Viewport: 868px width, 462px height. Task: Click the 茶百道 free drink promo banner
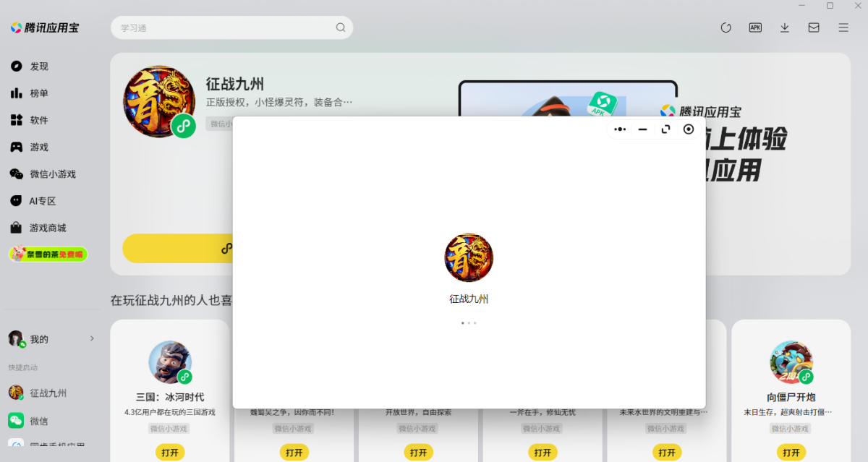pos(48,254)
